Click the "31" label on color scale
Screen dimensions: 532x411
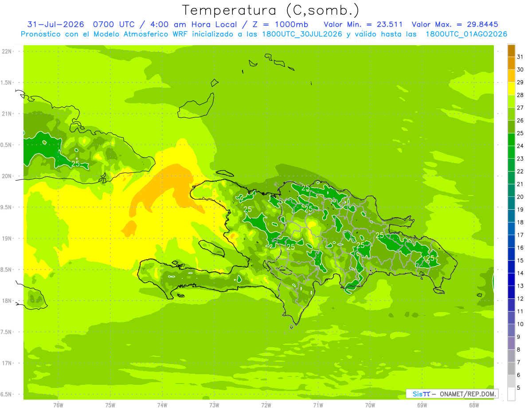[520, 57]
